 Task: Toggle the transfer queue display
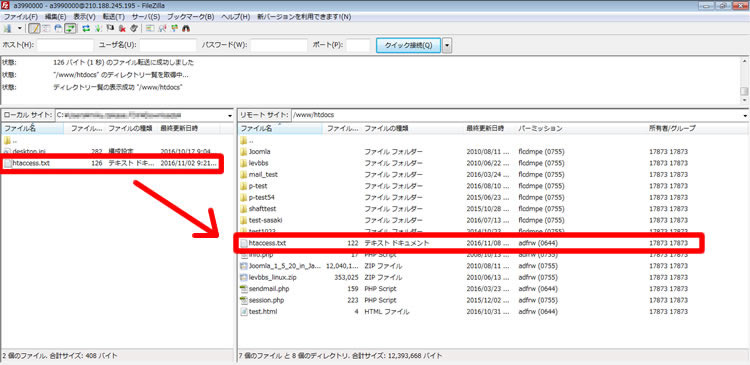pos(70,28)
